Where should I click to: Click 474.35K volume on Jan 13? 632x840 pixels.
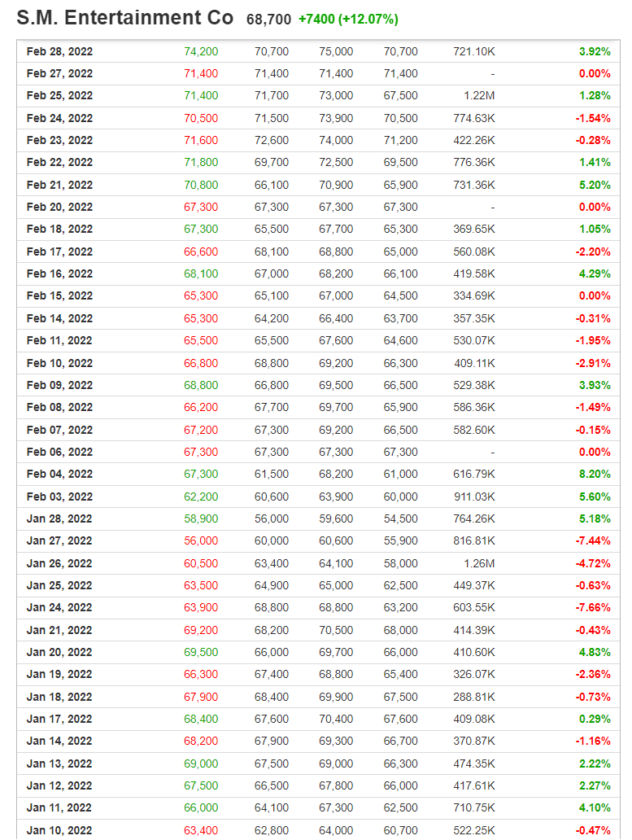[474, 763]
